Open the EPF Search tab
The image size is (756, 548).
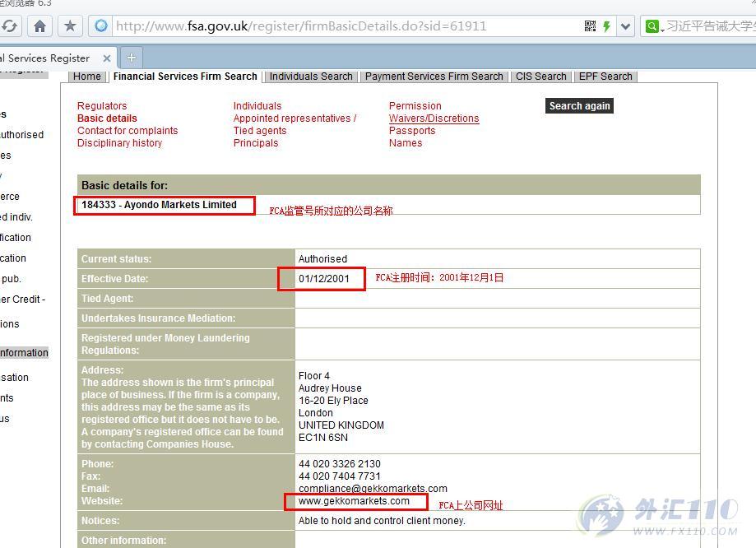pos(605,77)
